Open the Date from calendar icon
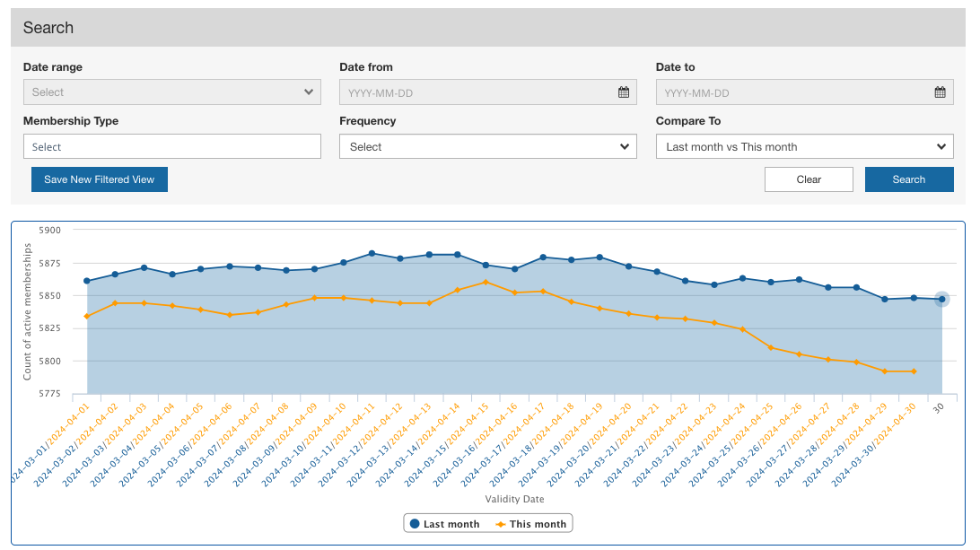The height and width of the screenshot is (550, 980). click(623, 92)
